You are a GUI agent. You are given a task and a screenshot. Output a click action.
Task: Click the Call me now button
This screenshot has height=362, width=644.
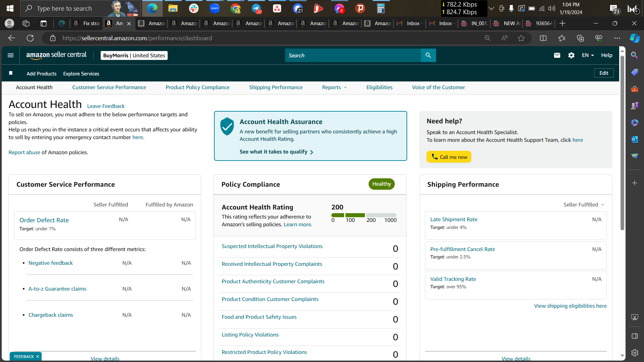point(449,157)
